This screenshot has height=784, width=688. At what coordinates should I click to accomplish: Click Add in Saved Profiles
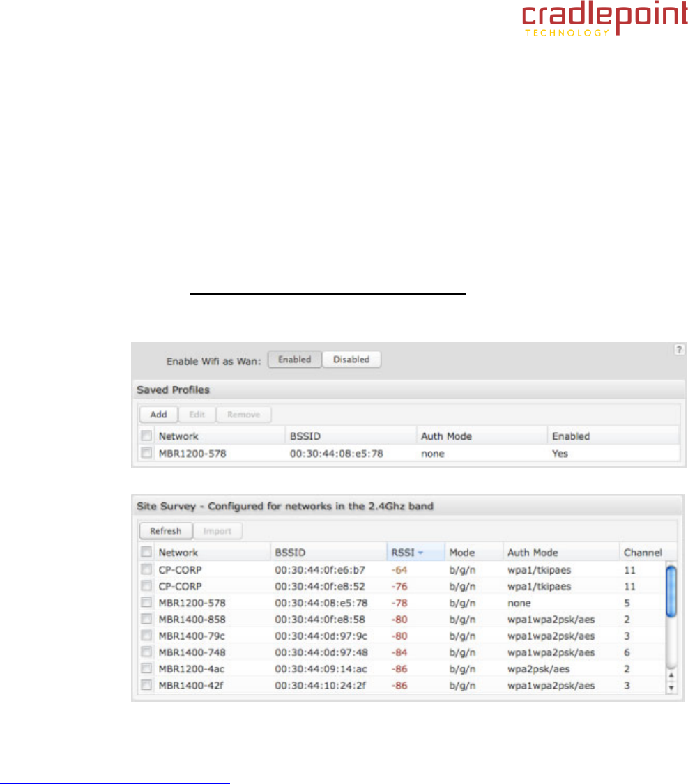point(158,415)
